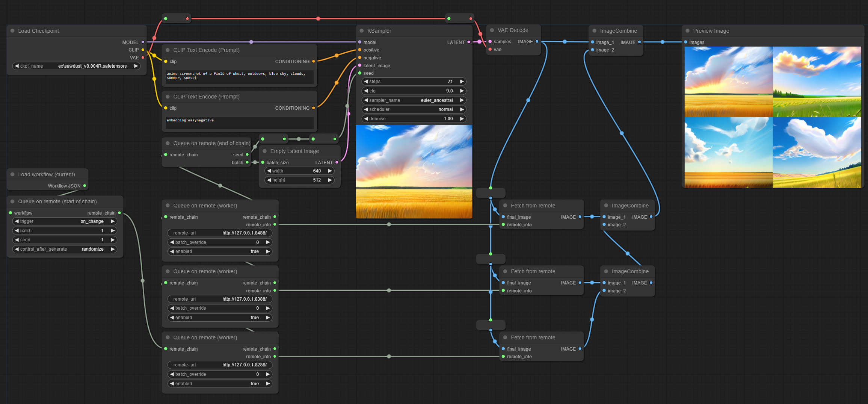Toggle enabled on the worker with port 8388

[220, 318]
